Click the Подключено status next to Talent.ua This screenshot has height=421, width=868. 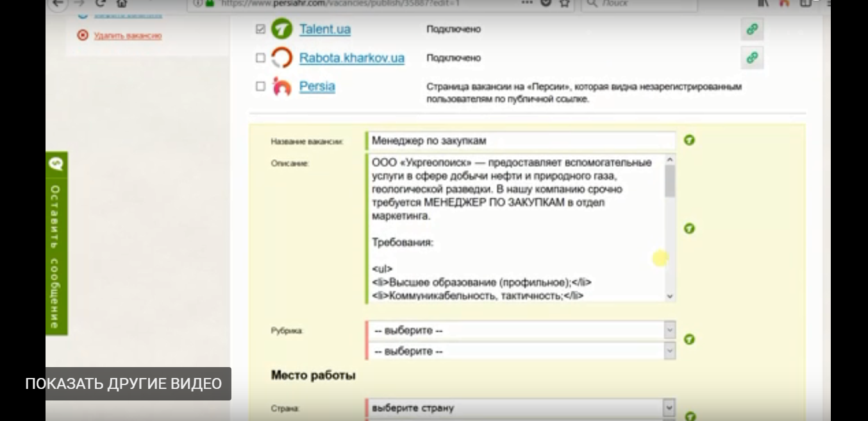pos(454,30)
